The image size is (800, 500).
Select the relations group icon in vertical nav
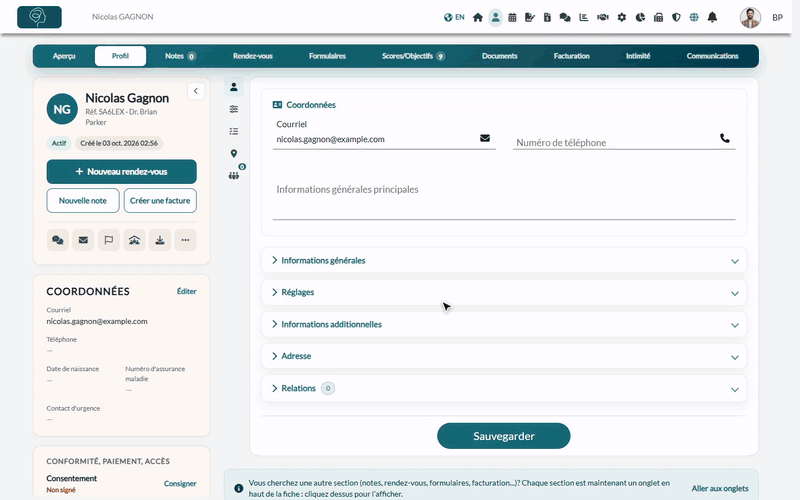click(x=234, y=176)
